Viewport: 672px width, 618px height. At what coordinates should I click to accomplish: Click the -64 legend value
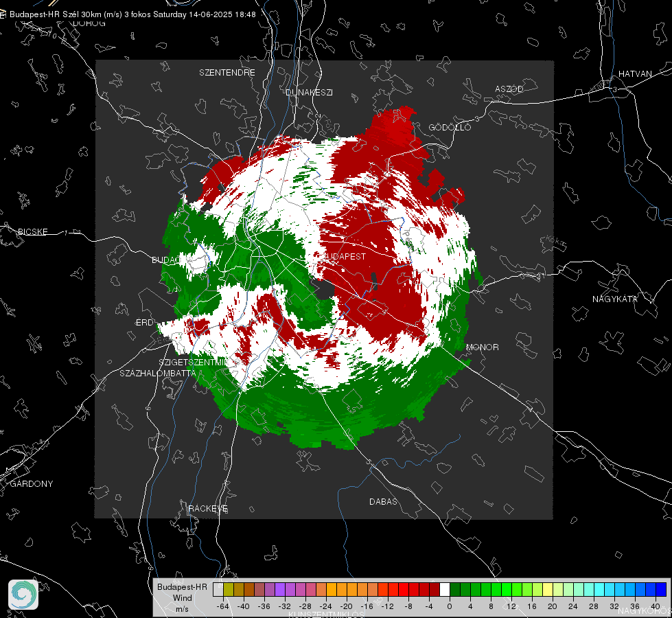[x=223, y=606]
